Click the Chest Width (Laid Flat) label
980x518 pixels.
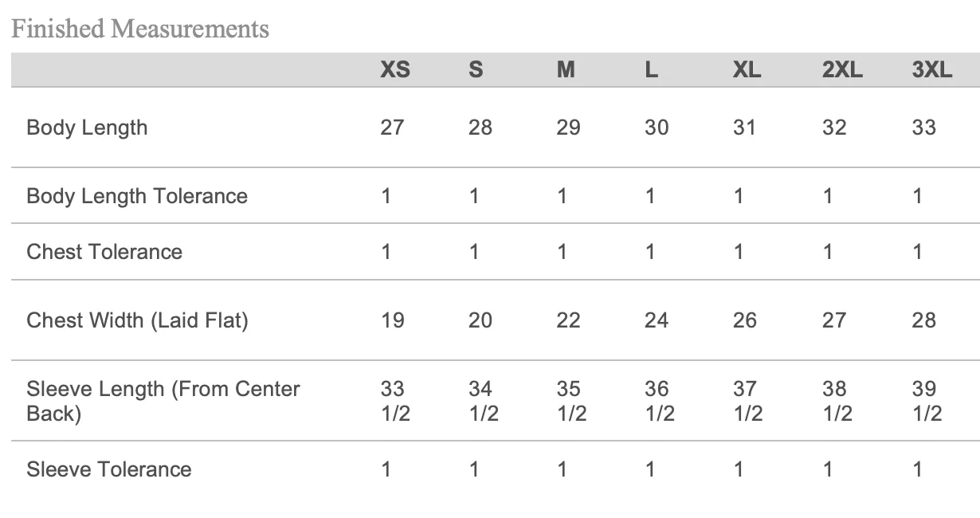click(x=137, y=320)
